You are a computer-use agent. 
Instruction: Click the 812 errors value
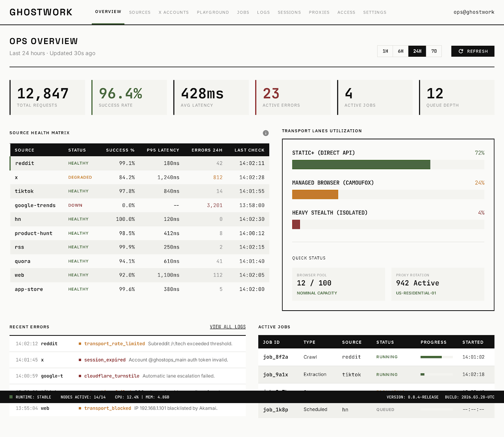tap(218, 178)
